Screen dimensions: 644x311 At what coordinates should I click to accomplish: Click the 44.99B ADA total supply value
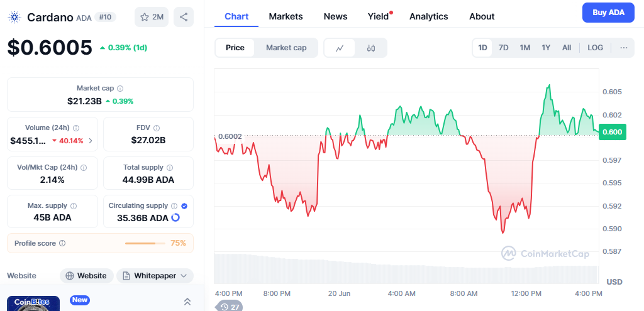[x=148, y=180]
